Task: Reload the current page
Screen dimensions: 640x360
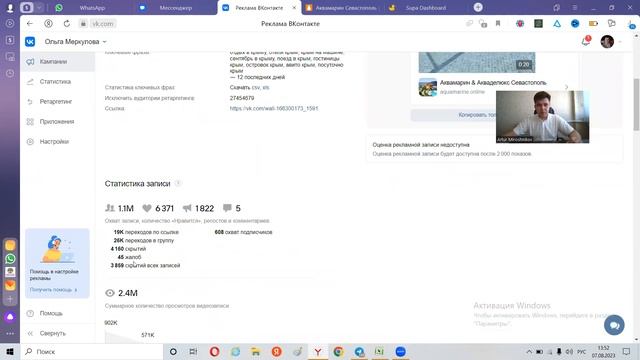Action: tap(67, 24)
